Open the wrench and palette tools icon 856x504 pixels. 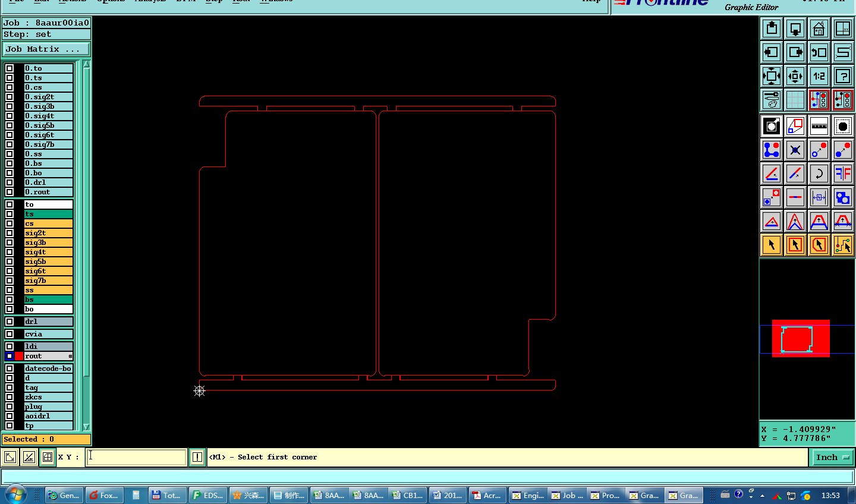point(772,100)
